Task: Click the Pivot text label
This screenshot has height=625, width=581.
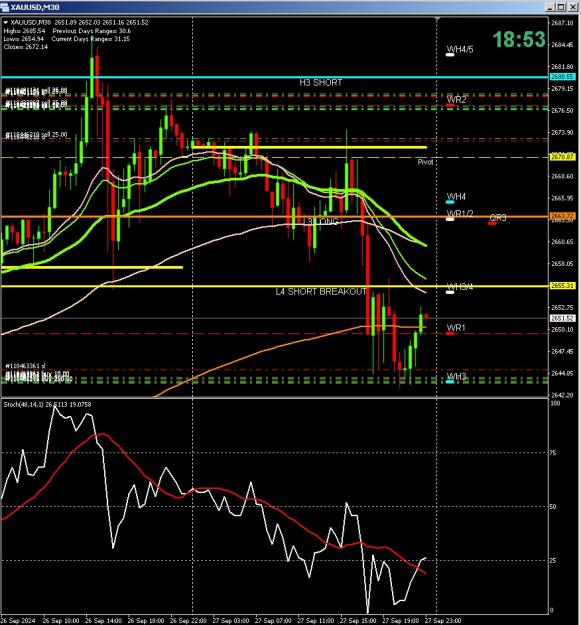Action: (x=425, y=162)
